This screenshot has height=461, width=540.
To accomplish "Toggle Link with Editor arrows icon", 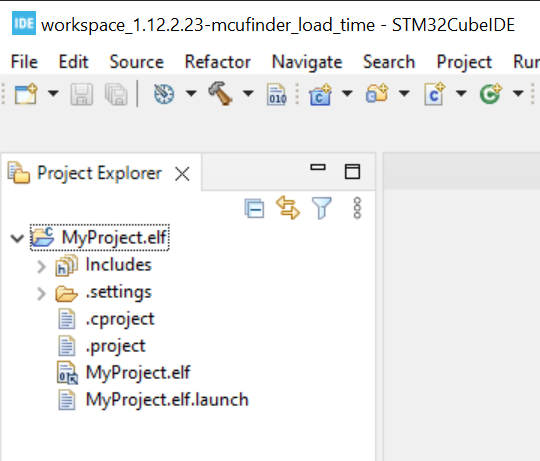I will pos(288,207).
